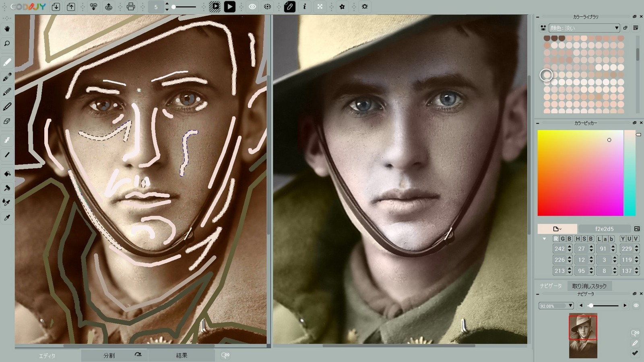644x362 pixels.
Task: Open preferences with the gear icon
Action: pos(342,7)
